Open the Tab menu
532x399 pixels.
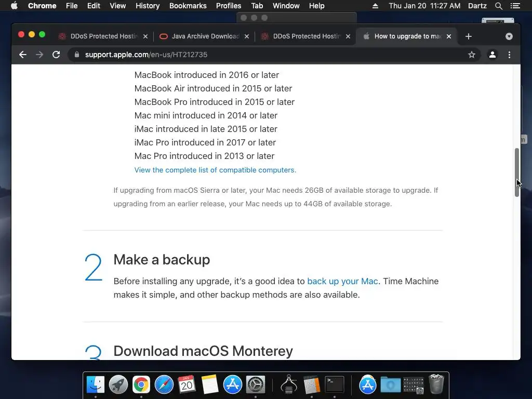(257, 6)
